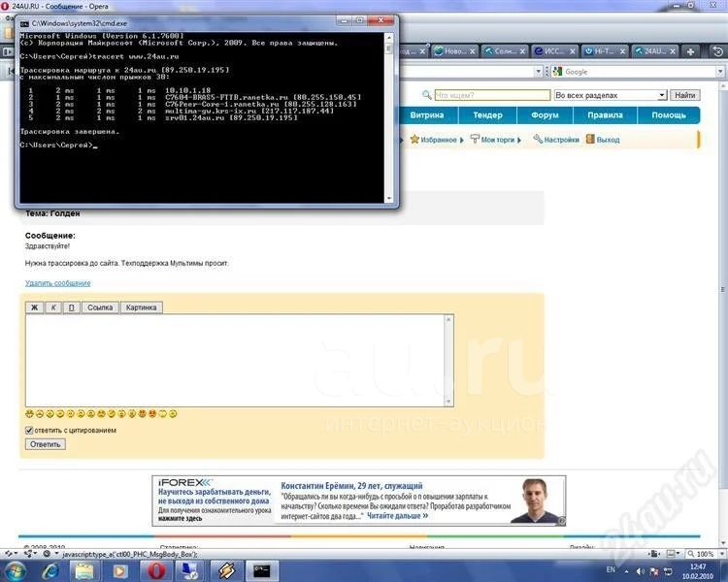Open address bar history dropdown

(x=538, y=72)
